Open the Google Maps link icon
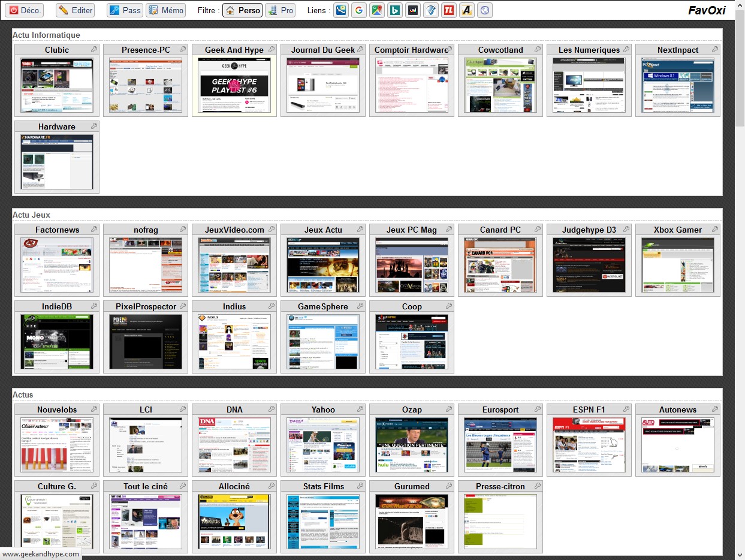 click(x=377, y=10)
